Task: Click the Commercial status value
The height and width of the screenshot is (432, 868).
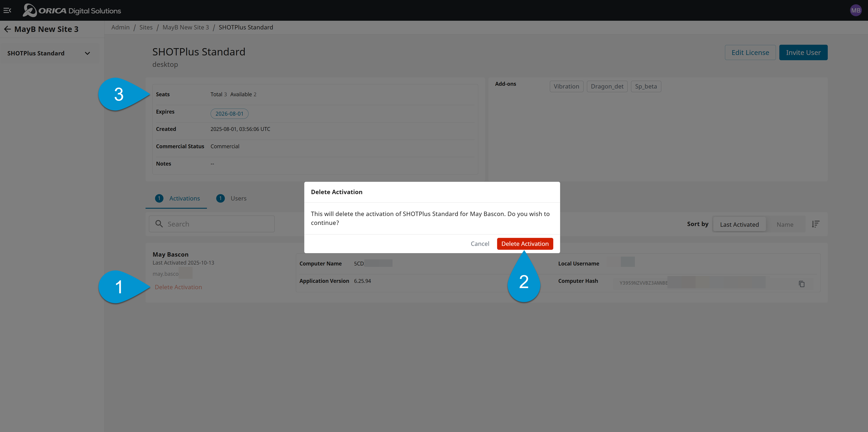Action: click(225, 146)
